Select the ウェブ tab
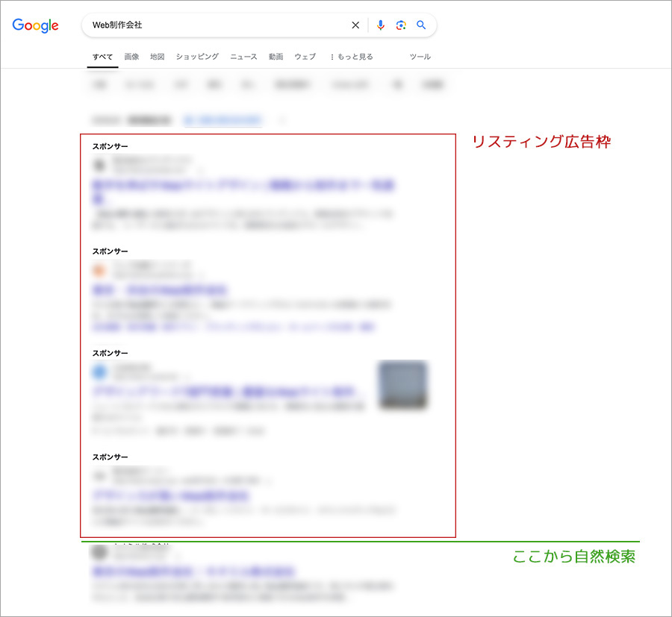 [x=305, y=57]
